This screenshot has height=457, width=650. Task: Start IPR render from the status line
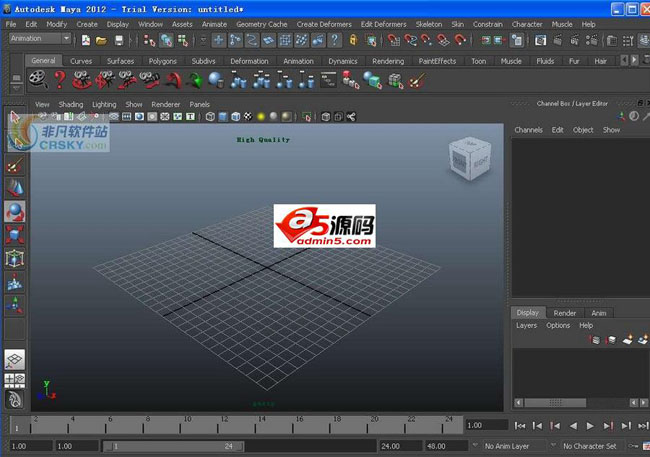(x=574, y=40)
